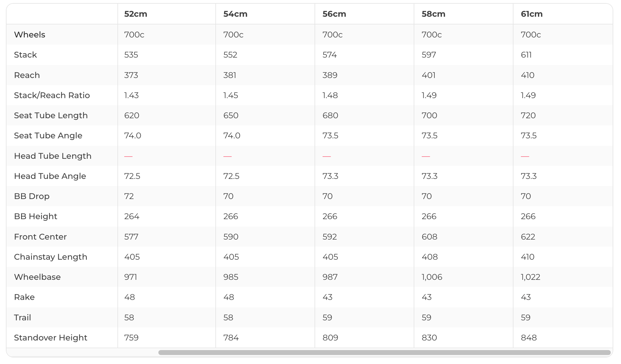This screenshot has width=621, height=364.
Task: Click the 1,006 wheelbase value
Action: click(432, 277)
